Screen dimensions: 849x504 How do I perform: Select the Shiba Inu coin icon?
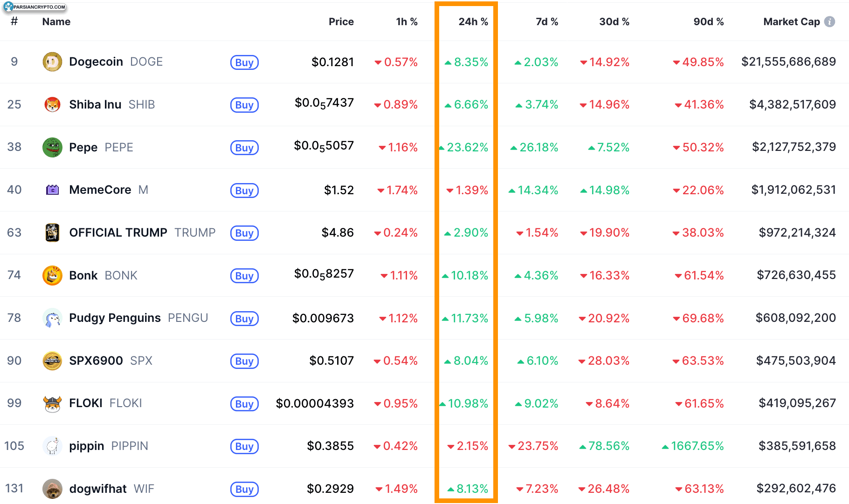52,104
